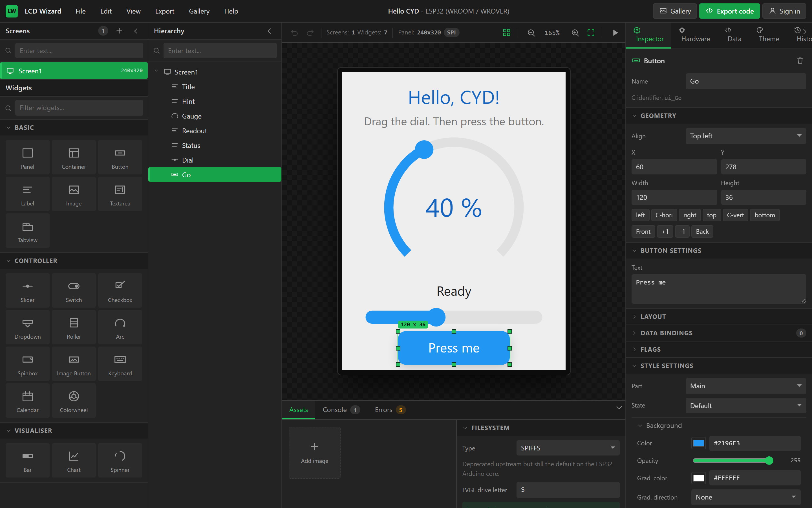The height and width of the screenshot is (508, 812).
Task: Click Add image in Assets
Action: point(314,453)
